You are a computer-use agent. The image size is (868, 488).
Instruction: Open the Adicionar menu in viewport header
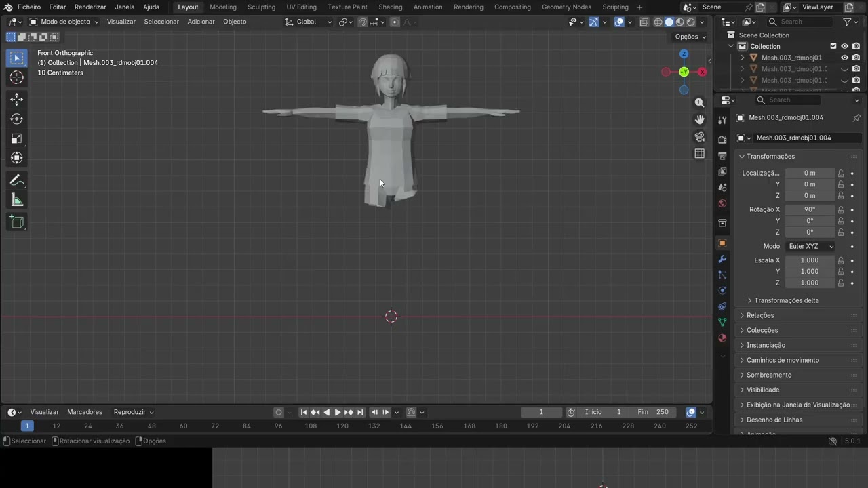click(201, 22)
